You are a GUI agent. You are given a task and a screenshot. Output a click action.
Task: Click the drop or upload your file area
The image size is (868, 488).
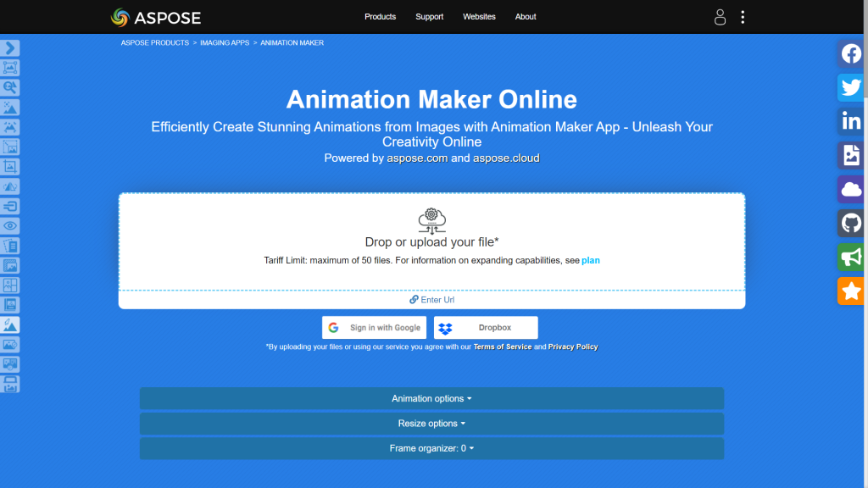tap(431, 241)
